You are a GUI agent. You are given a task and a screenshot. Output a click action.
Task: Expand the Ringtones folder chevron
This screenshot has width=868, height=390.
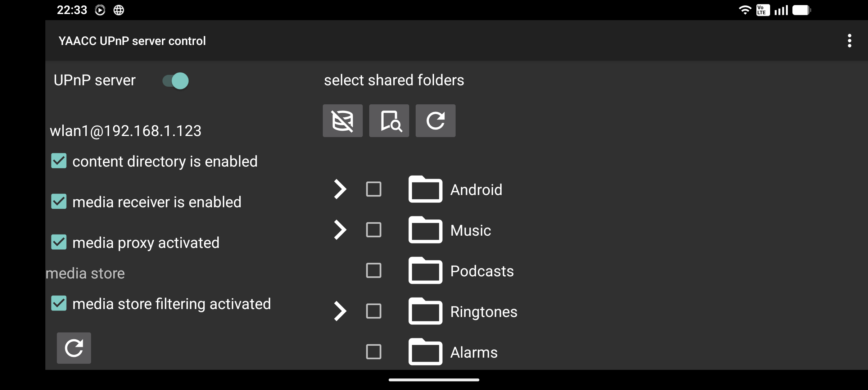tap(340, 311)
